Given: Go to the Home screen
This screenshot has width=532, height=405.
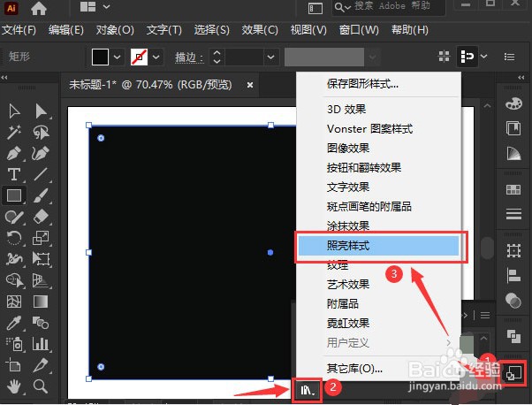Looking at the screenshot, I should [39, 8].
